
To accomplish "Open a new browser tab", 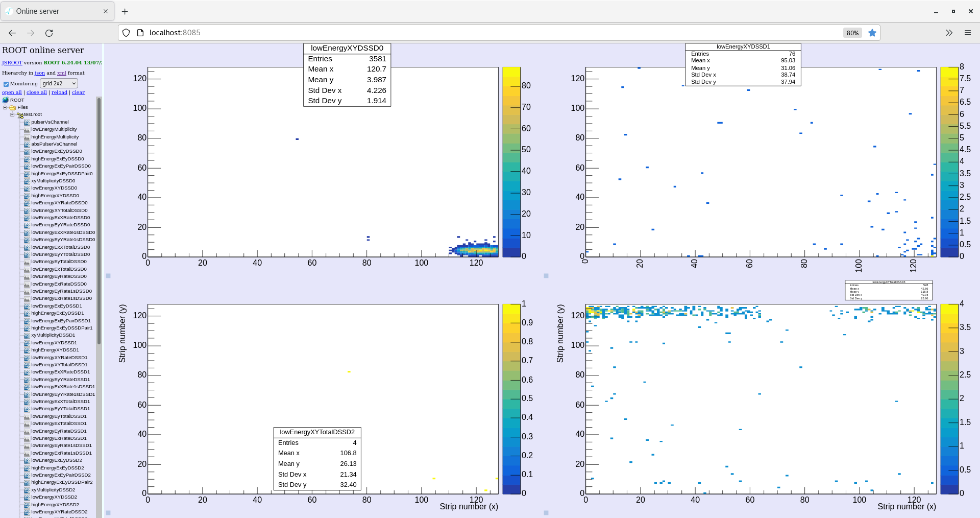I will 125,11.
